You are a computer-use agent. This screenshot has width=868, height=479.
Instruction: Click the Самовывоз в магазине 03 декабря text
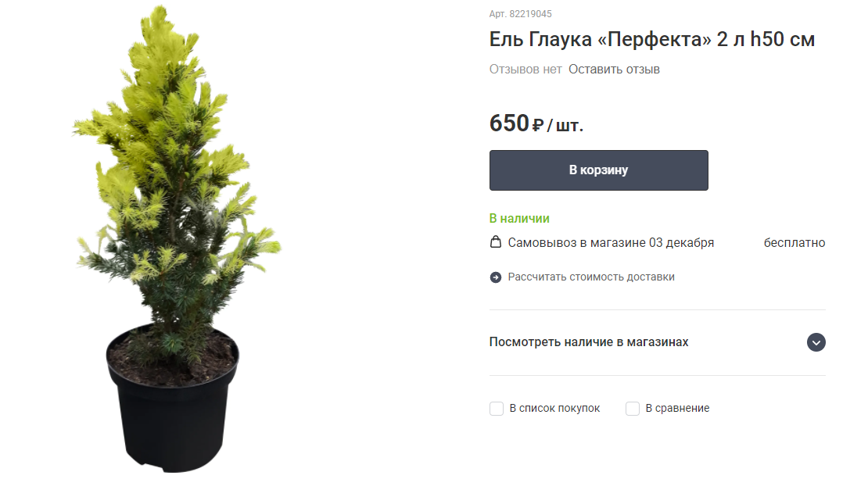point(611,243)
